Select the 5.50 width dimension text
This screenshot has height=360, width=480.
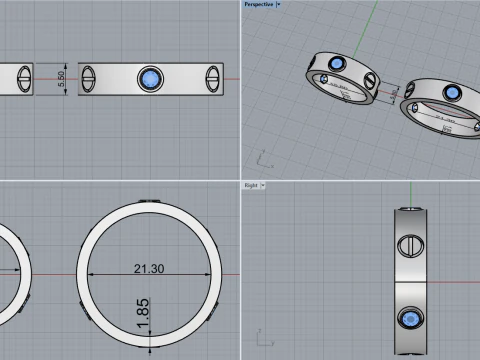[x=61, y=79]
